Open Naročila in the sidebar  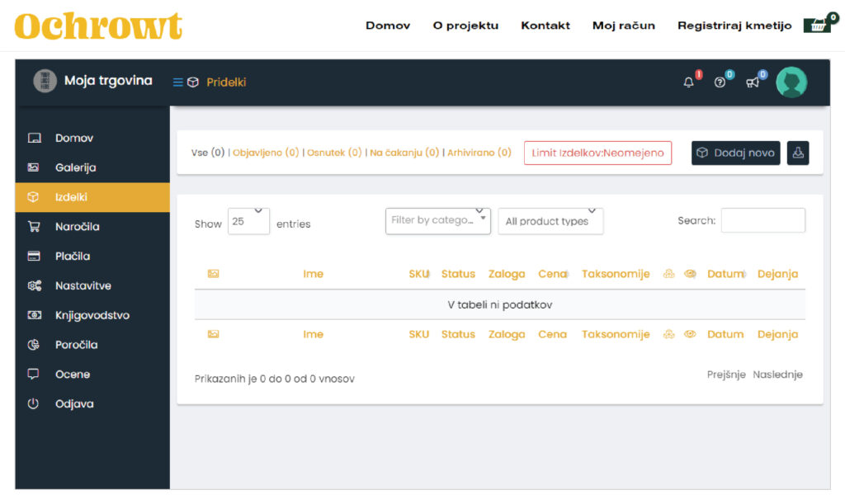point(92,227)
